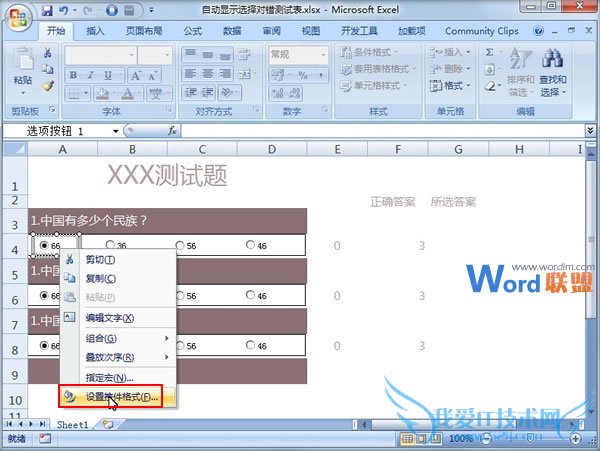The image size is (600, 451).
Task: Open the font size dropdown
Action: pos(167,55)
